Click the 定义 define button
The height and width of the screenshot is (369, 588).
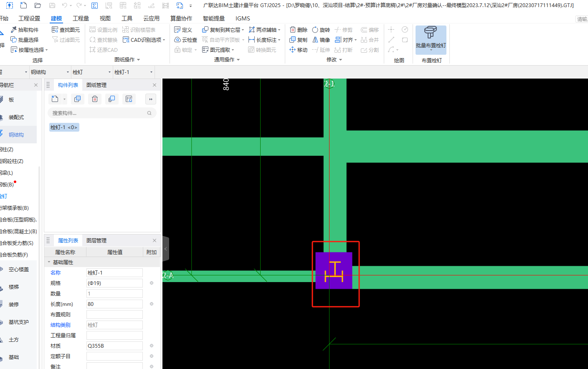[x=183, y=30]
